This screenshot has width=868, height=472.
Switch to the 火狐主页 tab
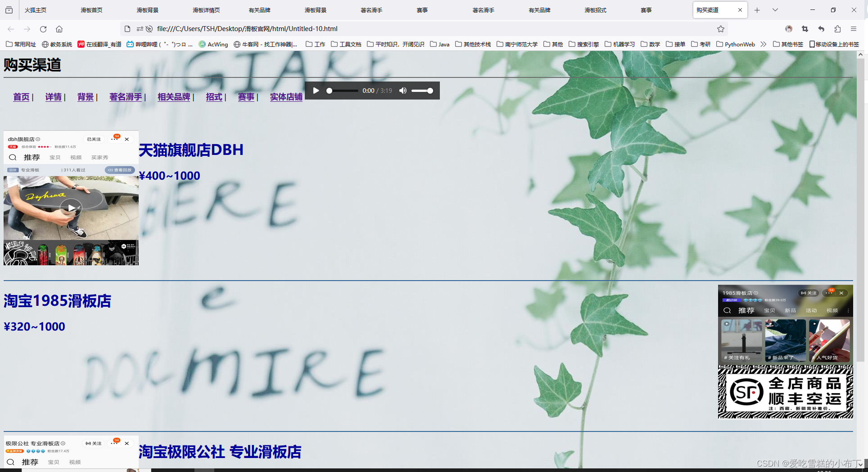click(36, 10)
